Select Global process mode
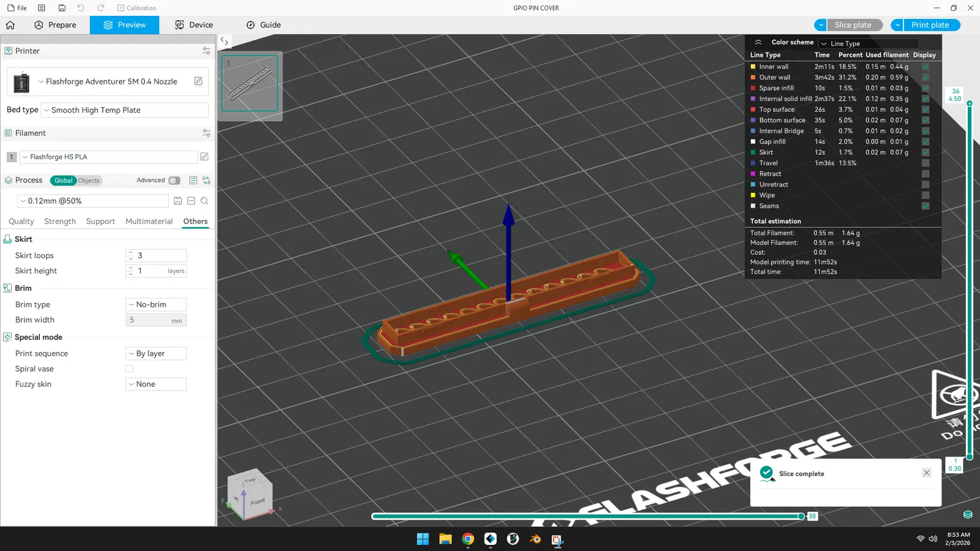The width and height of the screenshot is (980, 551). point(63,181)
